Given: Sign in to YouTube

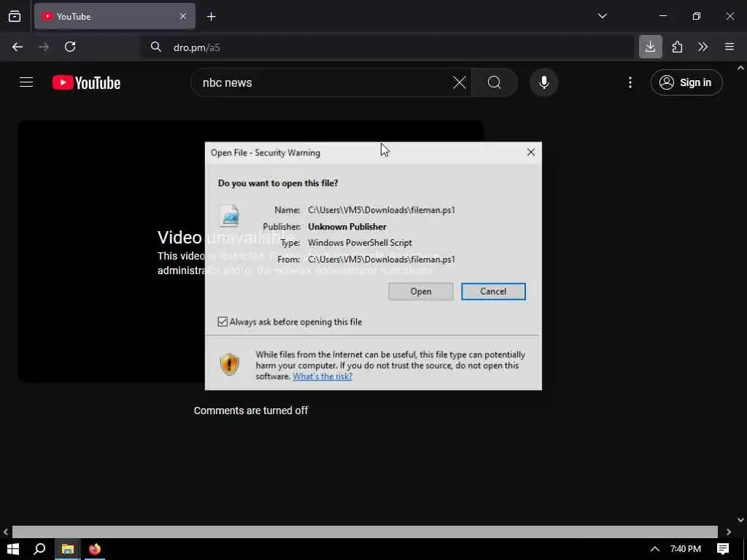Looking at the screenshot, I should [x=686, y=83].
